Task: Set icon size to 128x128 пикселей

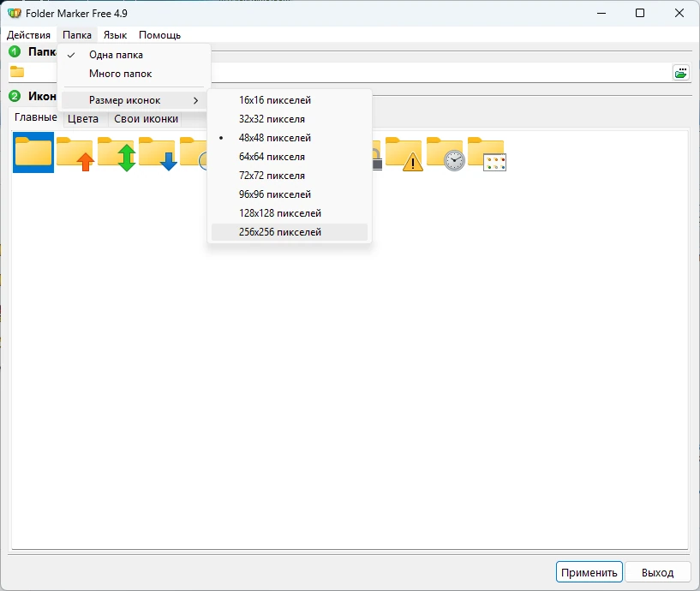Action: (290, 213)
